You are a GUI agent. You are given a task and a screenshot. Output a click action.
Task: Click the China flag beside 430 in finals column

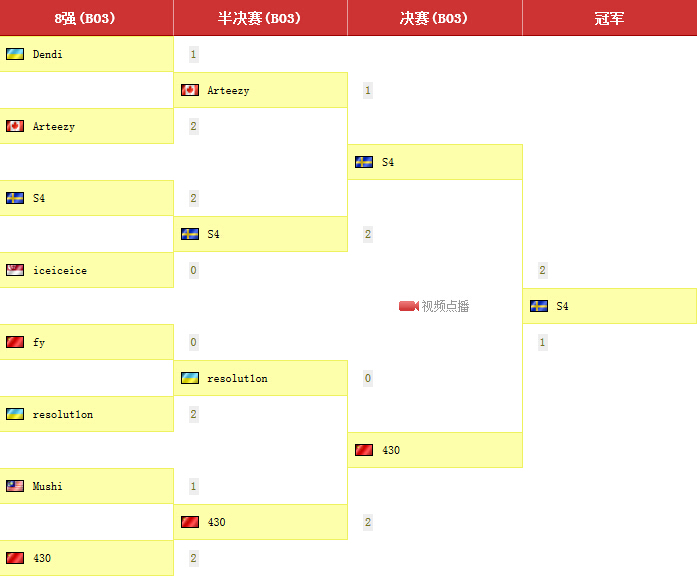click(x=364, y=450)
